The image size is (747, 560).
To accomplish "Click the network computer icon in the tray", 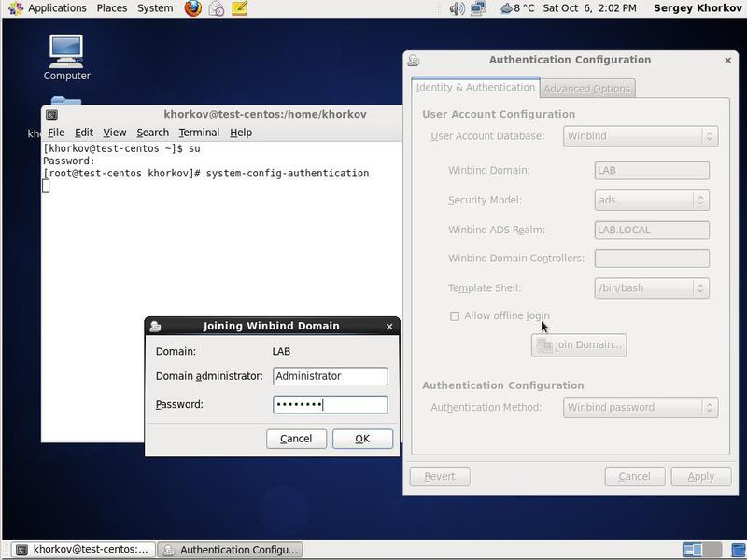I will 478,7.
